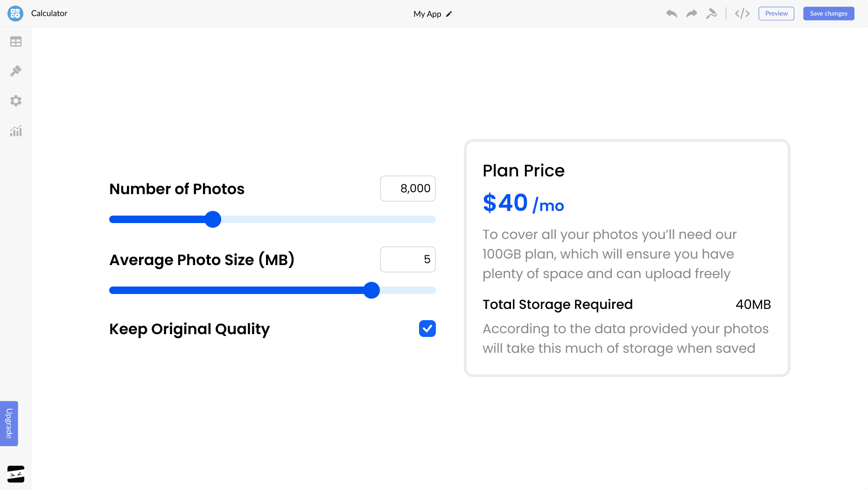The height and width of the screenshot is (490, 868).
Task: Click the pin tool icon in toolbar
Action: click(x=711, y=14)
